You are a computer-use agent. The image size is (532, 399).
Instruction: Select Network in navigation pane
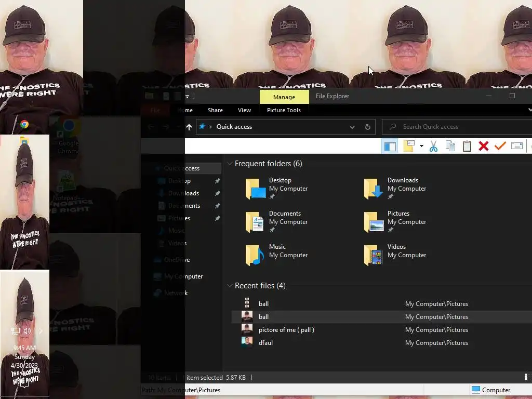point(176,293)
